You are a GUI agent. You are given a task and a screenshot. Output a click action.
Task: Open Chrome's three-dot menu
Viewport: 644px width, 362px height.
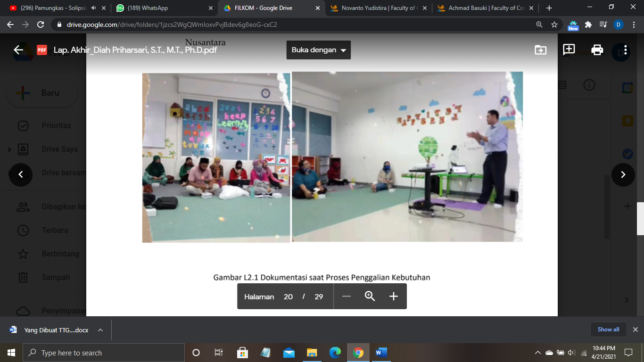634,25
